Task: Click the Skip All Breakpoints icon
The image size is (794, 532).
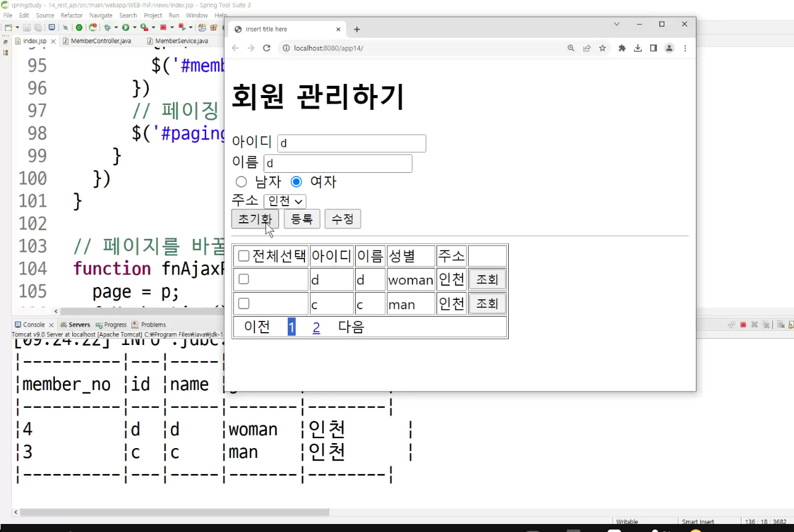Action: (65, 28)
